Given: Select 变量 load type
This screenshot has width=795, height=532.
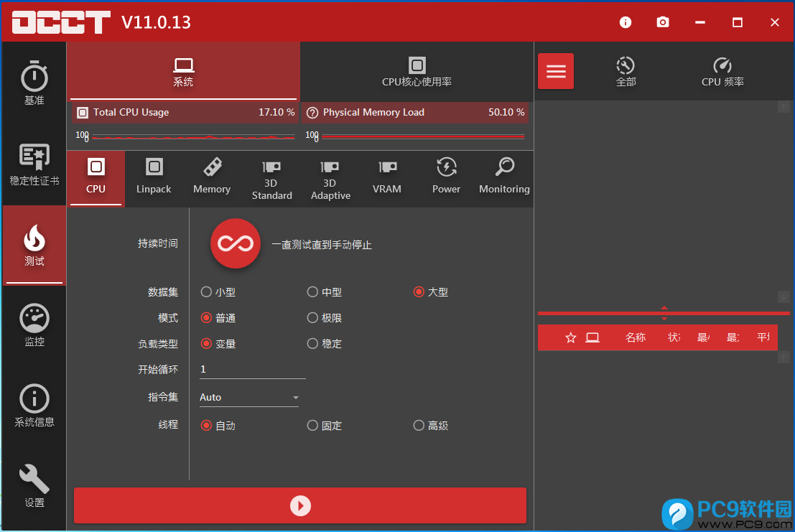Looking at the screenshot, I should [x=218, y=343].
